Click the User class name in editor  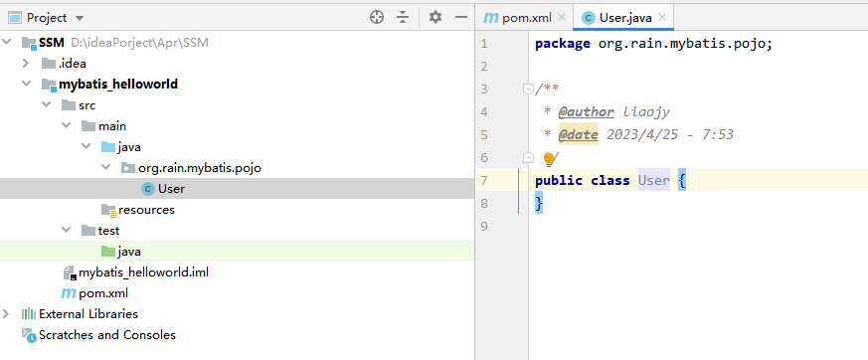pos(654,180)
